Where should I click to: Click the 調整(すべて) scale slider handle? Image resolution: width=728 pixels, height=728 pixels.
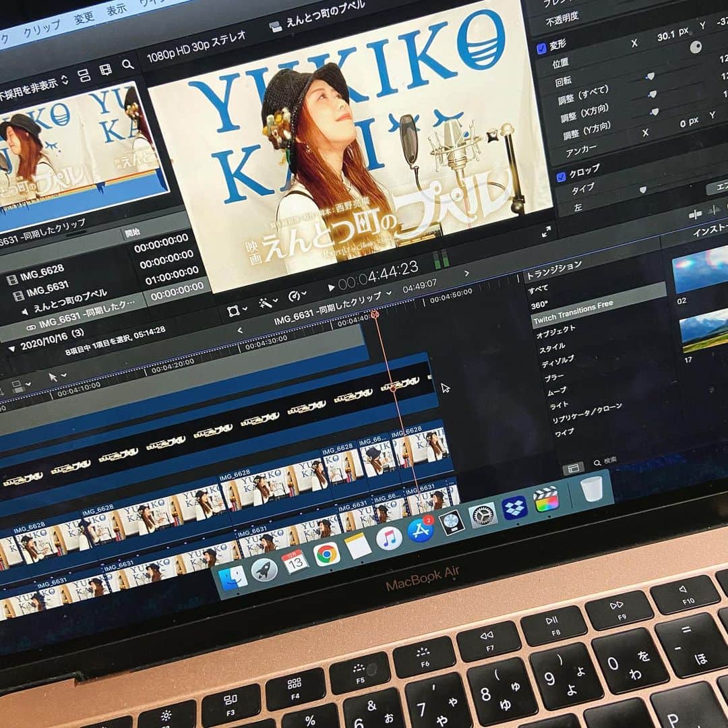[x=650, y=76]
